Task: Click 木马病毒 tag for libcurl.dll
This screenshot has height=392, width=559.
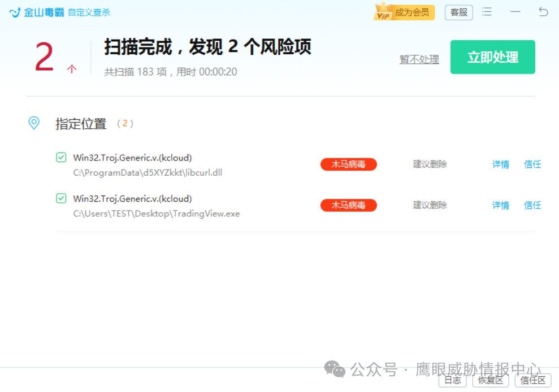Action: 348,164
